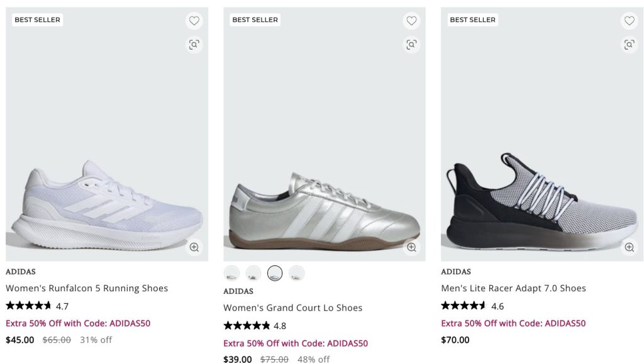644x363 pixels.
Task: Pick the fourth Grand Court Lo color swatch
Action: pos(296,273)
